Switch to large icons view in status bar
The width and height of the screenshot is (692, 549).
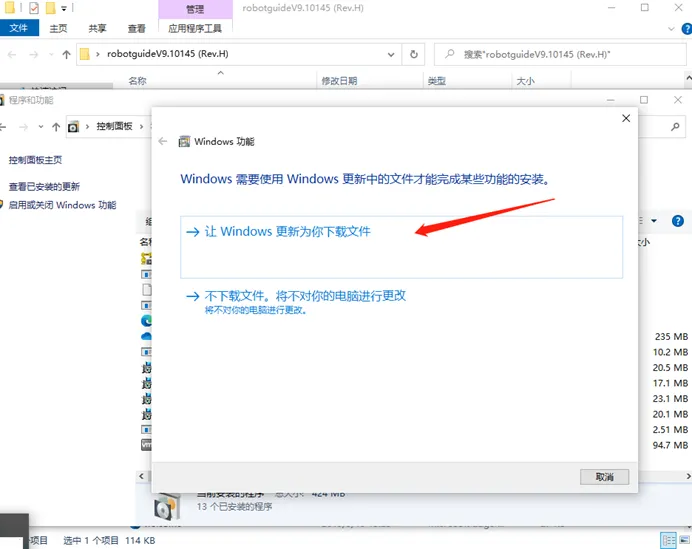click(684, 540)
